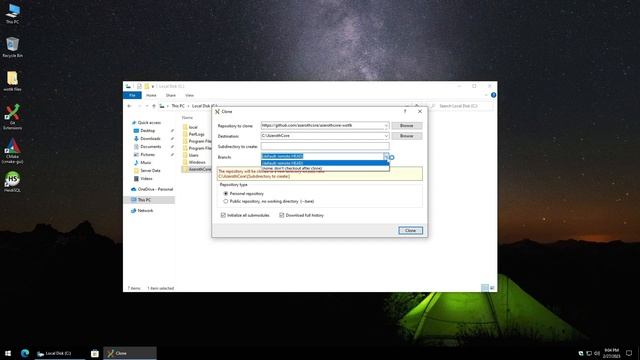Select Personal repository radio button
This screenshot has height=360, width=640.
click(x=226, y=193)
